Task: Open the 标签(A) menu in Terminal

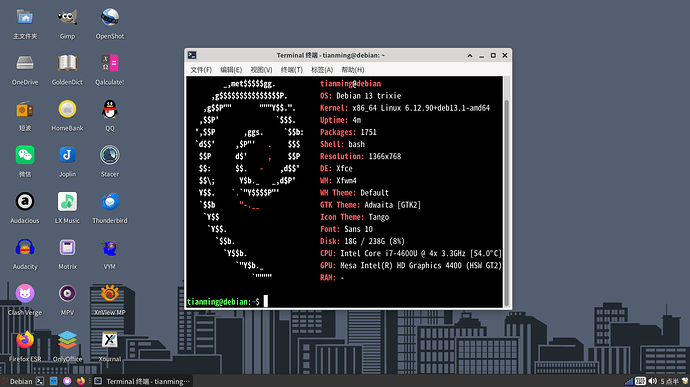Action: (x=322, y=70)
